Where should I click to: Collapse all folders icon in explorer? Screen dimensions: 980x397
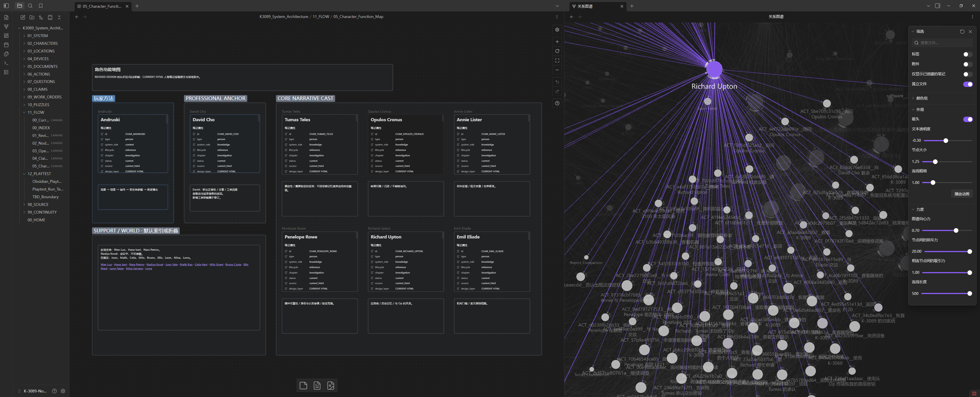pyautogui.click(x=59, y=17)
